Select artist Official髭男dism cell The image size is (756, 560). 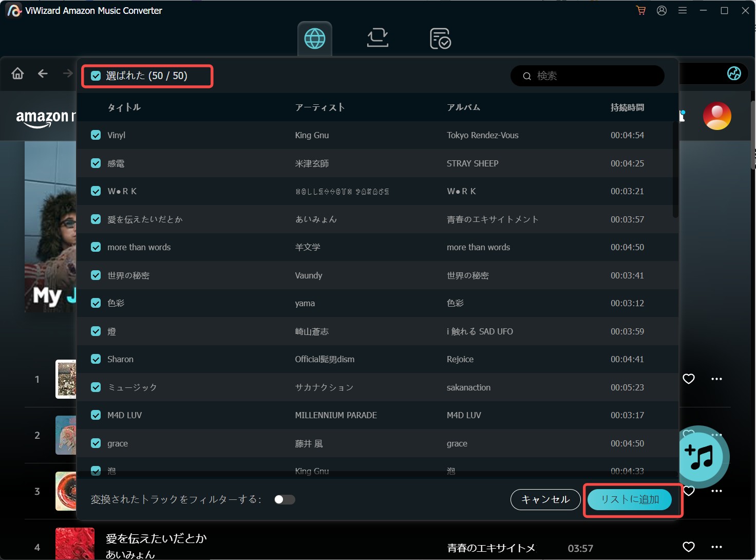(325, 359)
